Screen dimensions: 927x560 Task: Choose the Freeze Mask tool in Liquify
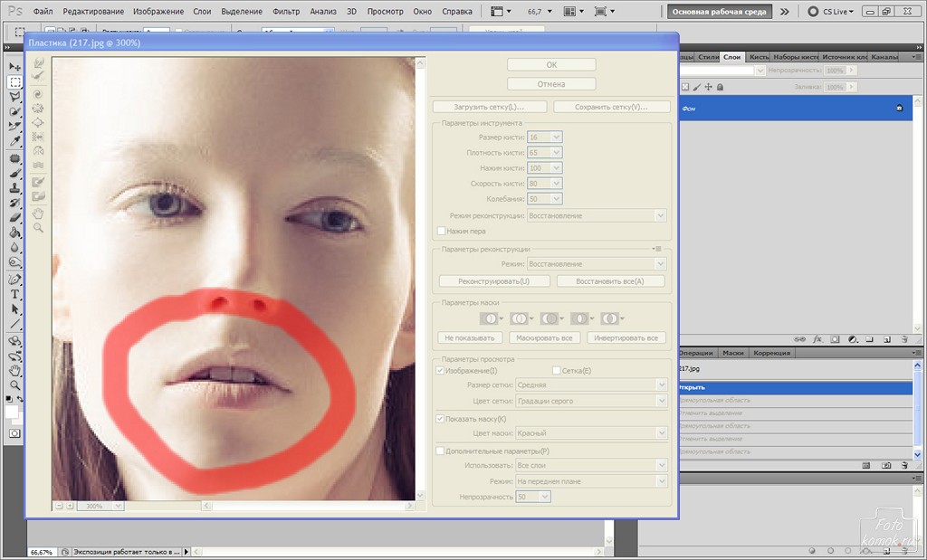click(x=38, y=182)
